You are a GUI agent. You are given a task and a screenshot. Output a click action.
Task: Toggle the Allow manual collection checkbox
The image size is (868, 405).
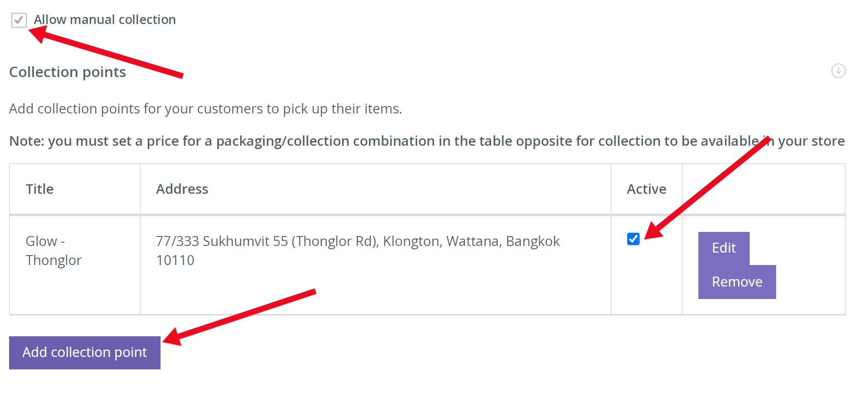[x=19, y=20]
